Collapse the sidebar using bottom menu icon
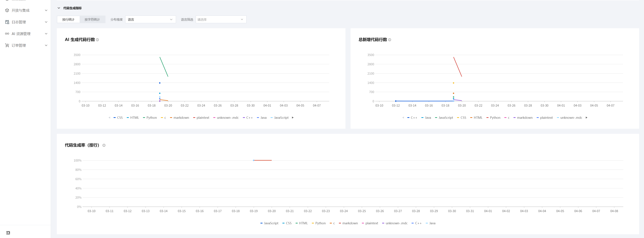 [x=8, y=233]
